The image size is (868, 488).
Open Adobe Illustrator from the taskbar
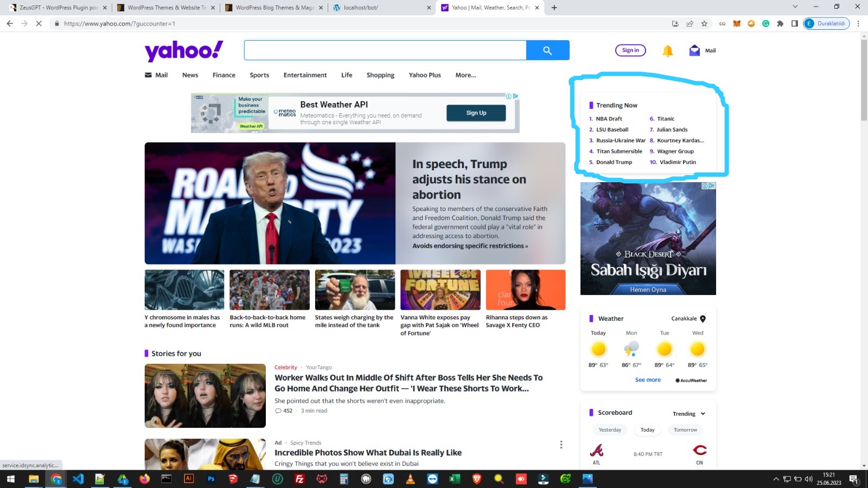coord(189,479)
